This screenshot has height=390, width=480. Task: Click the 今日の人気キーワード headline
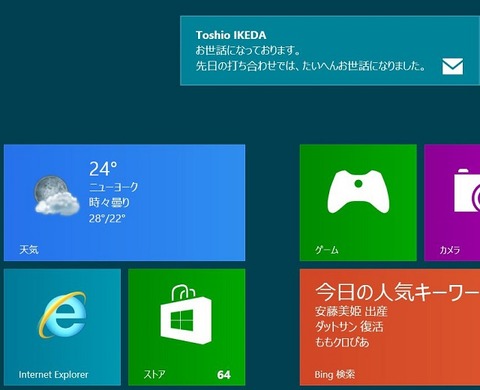398,292
